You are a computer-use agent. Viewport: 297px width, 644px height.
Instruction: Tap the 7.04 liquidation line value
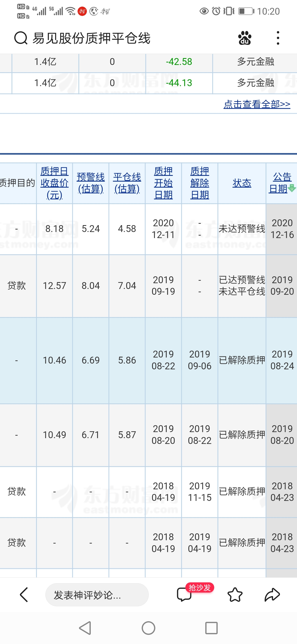[x=127, y=286]
